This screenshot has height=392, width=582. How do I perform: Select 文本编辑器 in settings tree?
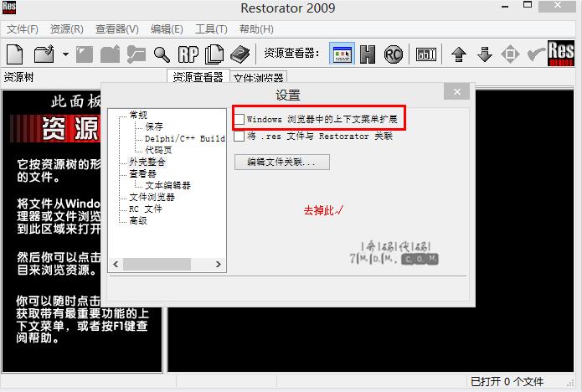[167, 185]
